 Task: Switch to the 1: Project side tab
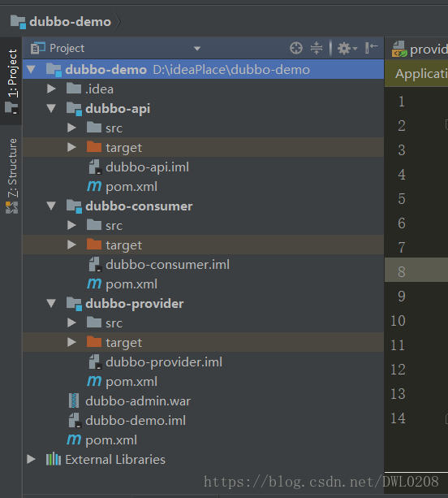click(12, 81)
